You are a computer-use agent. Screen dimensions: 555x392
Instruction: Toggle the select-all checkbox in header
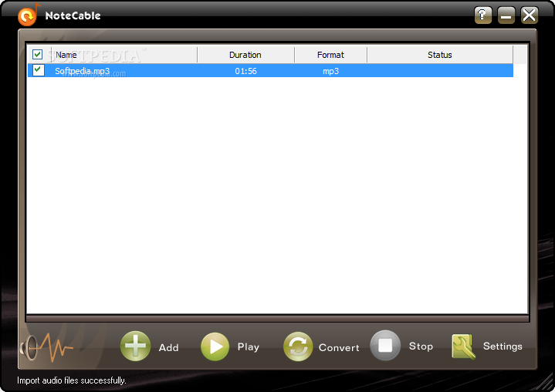tap(38, 55)
